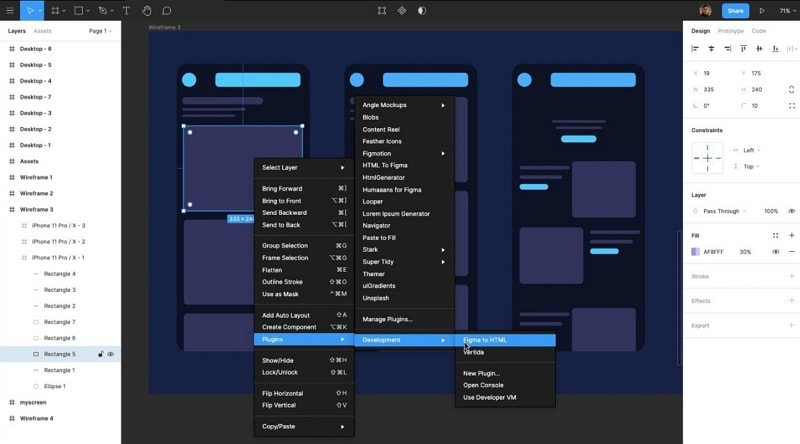The width and height of the screenshot is (800, 444).
Task: Expand Angle Mockups plugin submenu
Action: coord(404,105)
